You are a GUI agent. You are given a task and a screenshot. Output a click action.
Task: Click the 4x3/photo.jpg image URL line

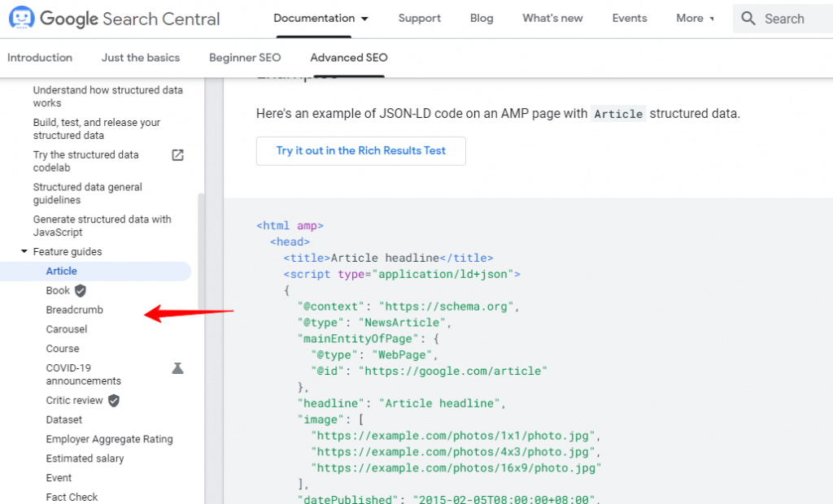[x=456, y=452]
